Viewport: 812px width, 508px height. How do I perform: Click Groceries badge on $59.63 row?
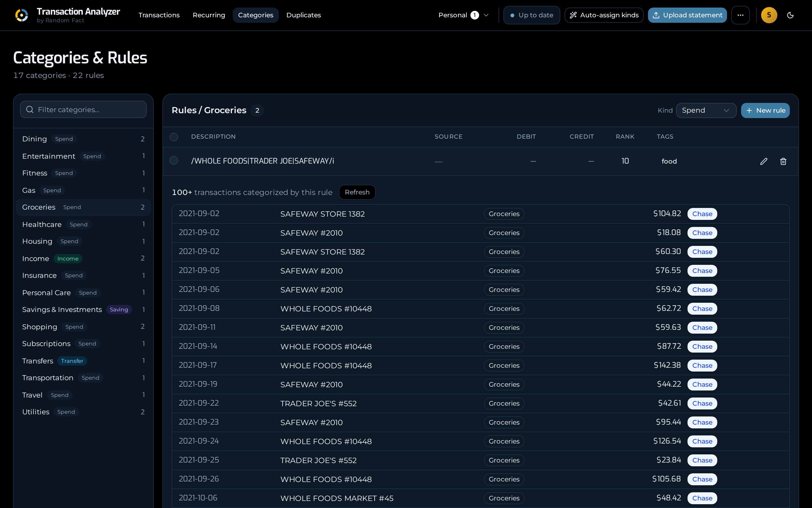pyautogui.click(x=504, y=328)
